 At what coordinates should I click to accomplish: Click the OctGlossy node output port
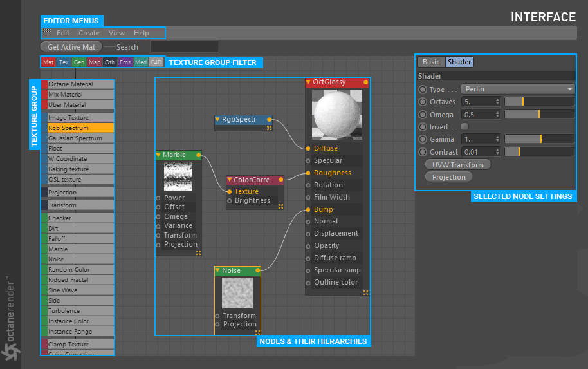tap(365, 82)
